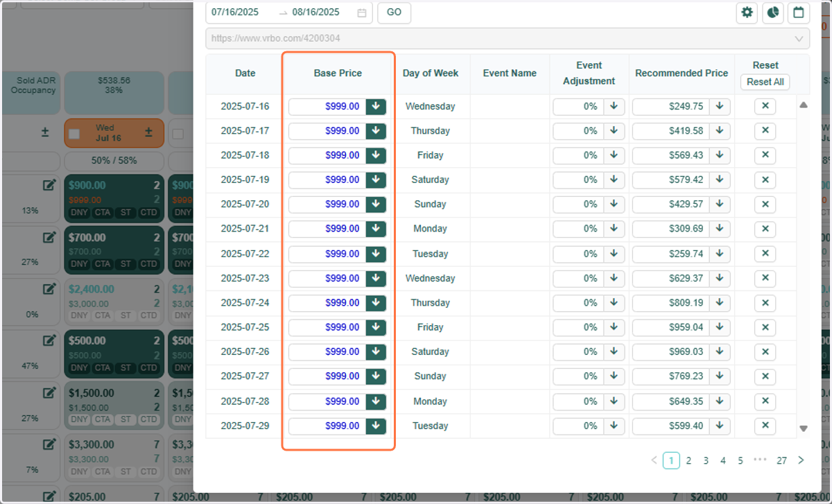Open the date range calendar picker icon
The image size is (832, 504).
[362, 12]
